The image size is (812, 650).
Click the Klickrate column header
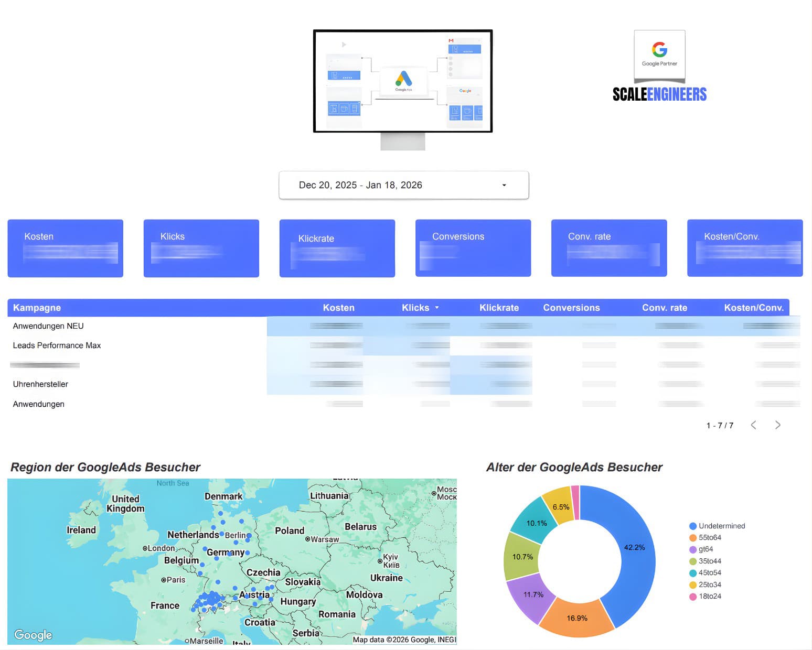click(x=499, y=308)
